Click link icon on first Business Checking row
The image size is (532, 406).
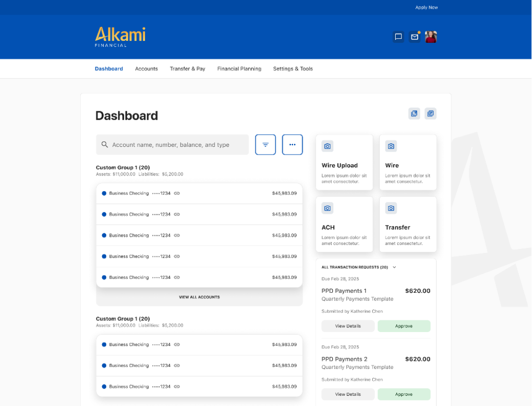click(x=177, y=193)
